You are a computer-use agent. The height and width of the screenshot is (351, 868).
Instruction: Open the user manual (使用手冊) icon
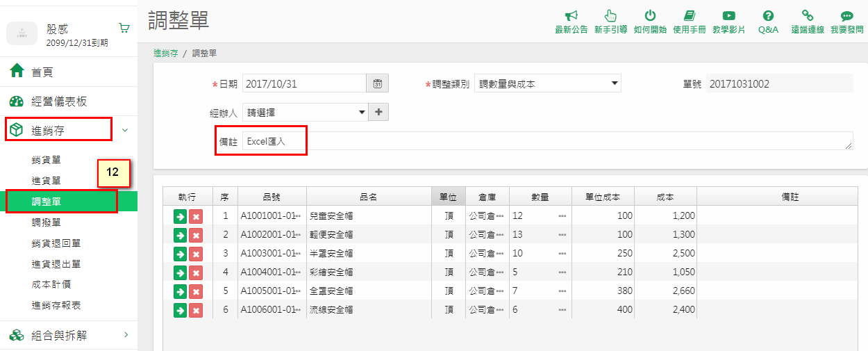[x=690, y=16]
